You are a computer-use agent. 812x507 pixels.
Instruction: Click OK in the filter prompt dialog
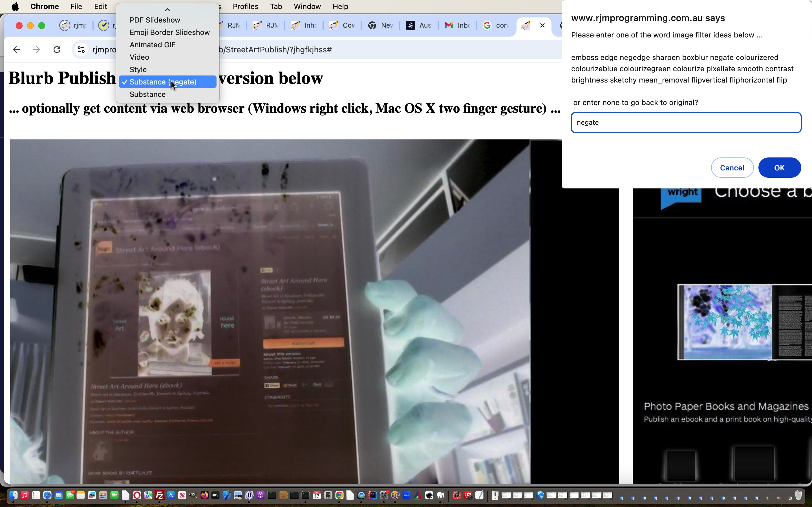(x=779, y=168)
